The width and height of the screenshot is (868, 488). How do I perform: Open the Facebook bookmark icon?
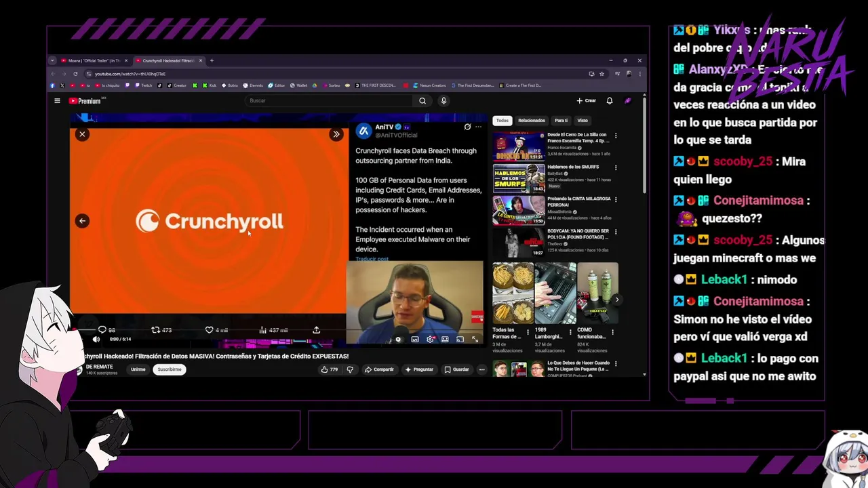pyautogui.click(x=52, y=85)
